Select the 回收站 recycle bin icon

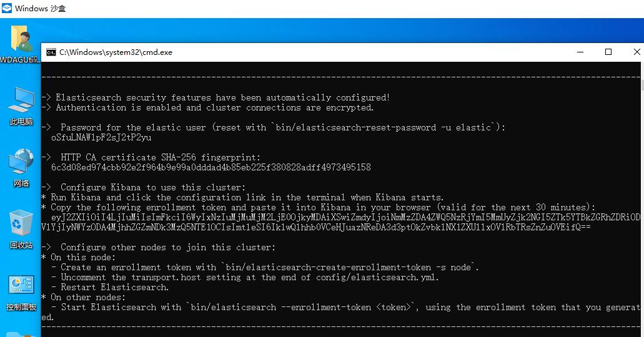[x=21, y=223]
